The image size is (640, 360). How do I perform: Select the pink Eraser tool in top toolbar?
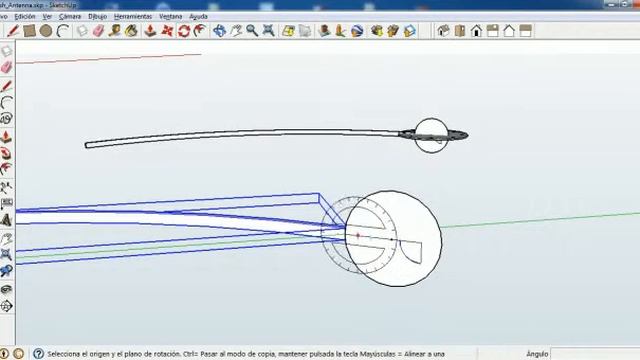[x=98, y=31]
